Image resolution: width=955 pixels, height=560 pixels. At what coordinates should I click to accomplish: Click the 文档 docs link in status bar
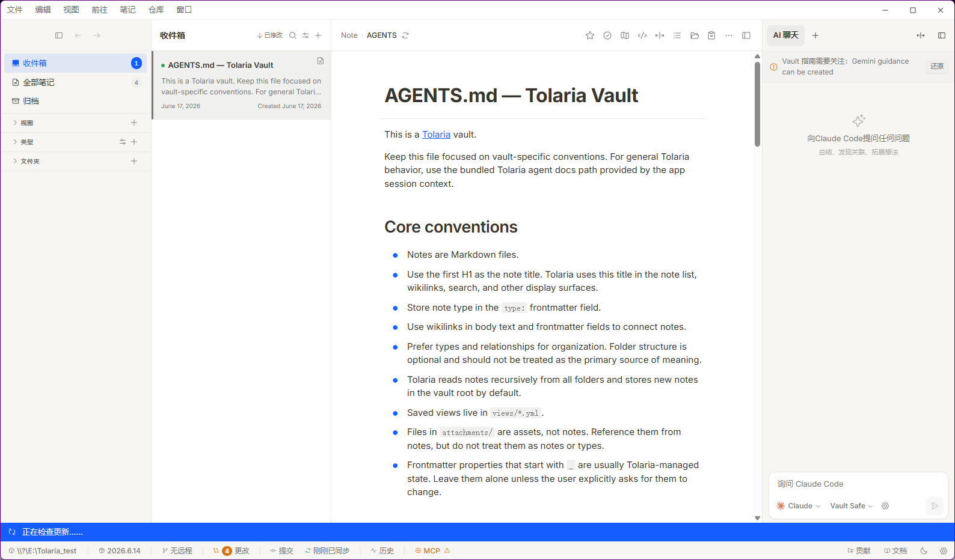pyautogui.click(x=895, y=550)
